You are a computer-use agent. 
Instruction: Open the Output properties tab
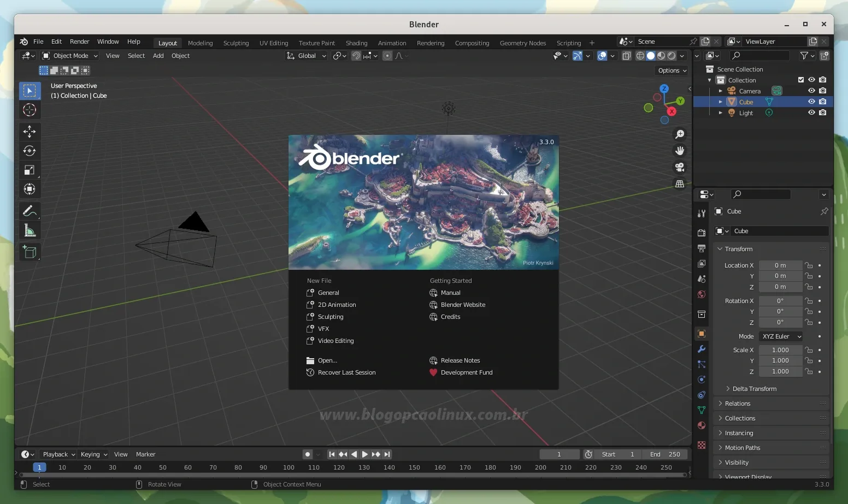702,248
